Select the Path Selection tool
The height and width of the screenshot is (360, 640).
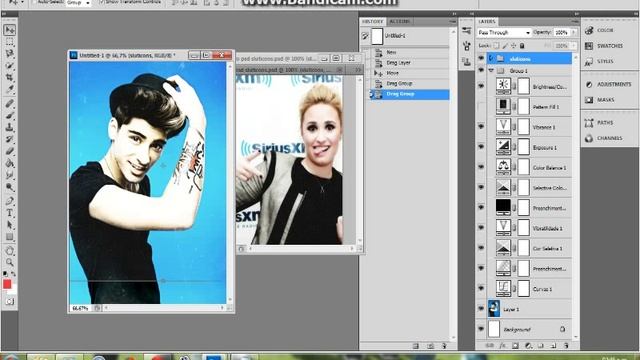click(9, 225)
